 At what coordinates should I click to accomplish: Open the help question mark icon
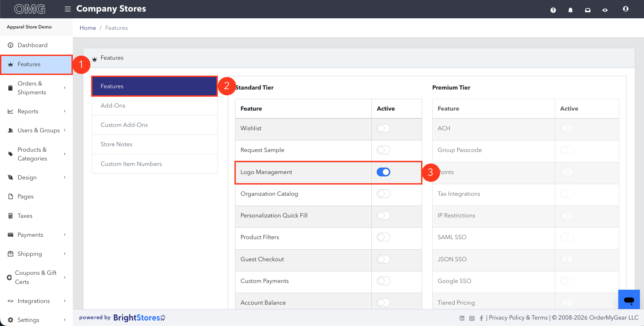tap(553, 10)
